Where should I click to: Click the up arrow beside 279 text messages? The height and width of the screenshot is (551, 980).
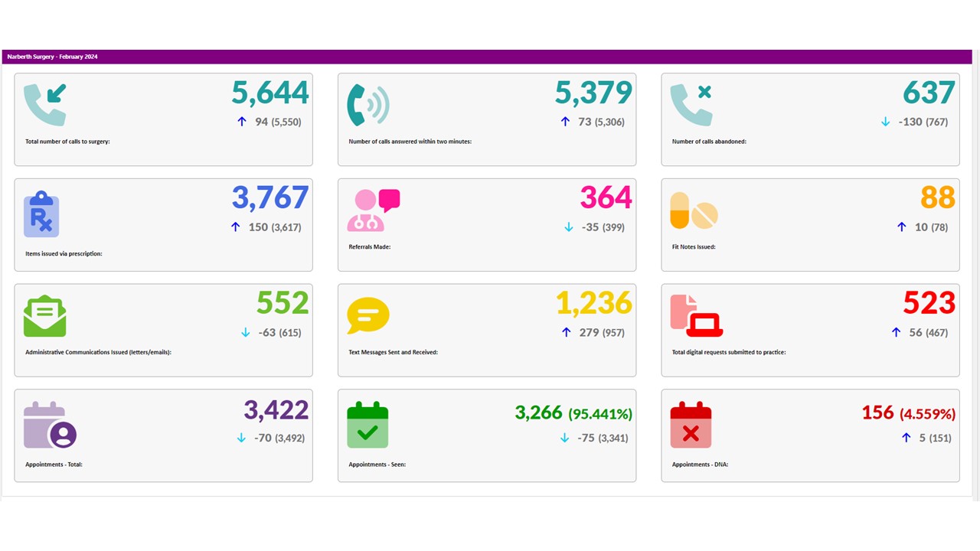(567, 332)
